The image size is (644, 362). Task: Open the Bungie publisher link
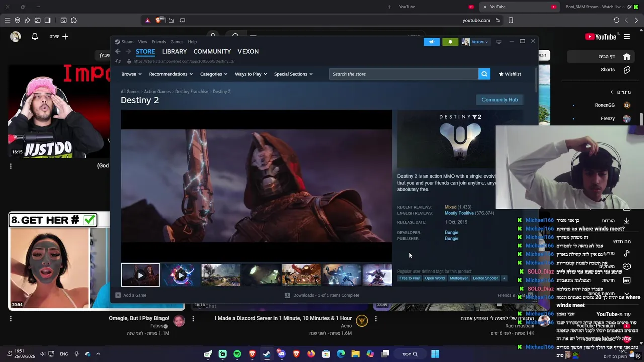pyautogui.click(x=451, y=238)
